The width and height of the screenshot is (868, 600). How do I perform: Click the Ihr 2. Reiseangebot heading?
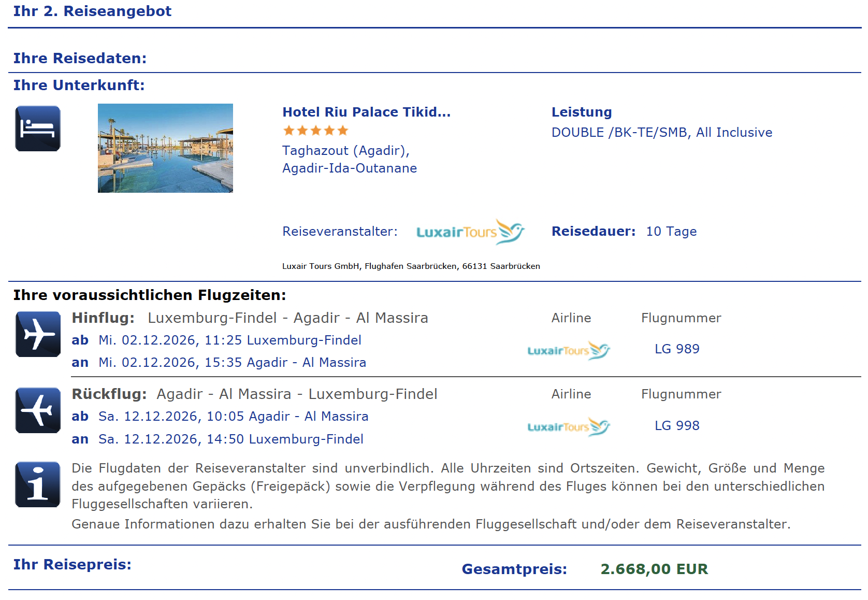(x=92, y=11)
